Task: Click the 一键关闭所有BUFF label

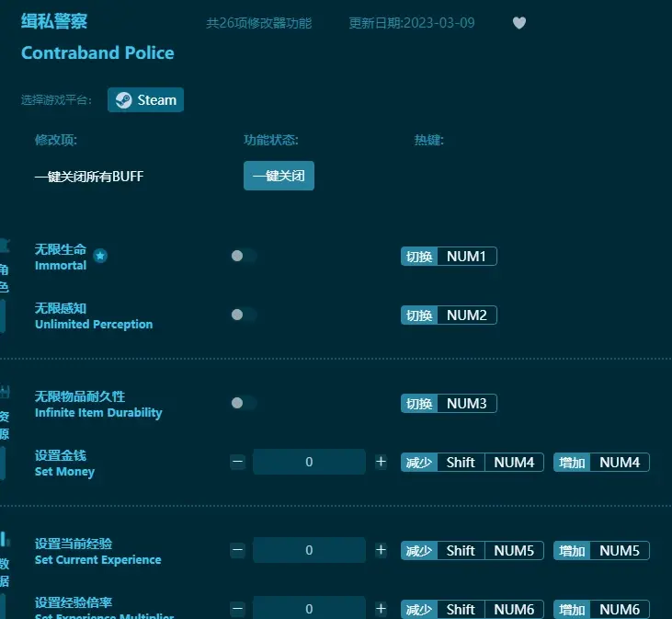Action: (x=89, y=177)
